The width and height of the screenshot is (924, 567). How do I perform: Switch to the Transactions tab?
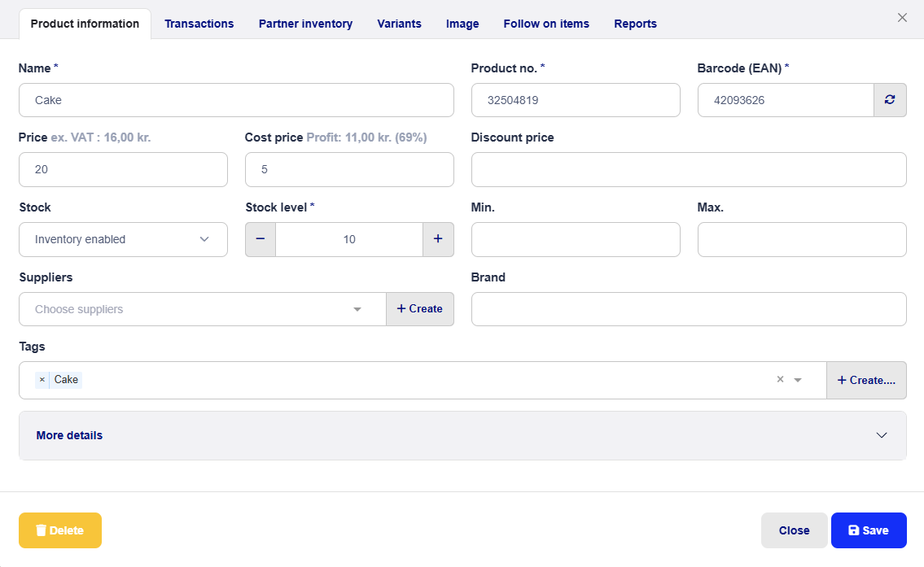[199, 24]
